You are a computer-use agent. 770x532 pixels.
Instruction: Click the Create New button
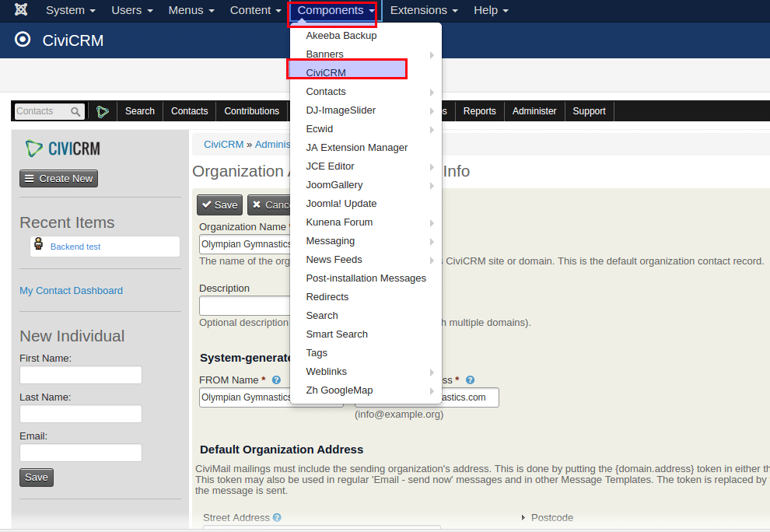(59, 178)
